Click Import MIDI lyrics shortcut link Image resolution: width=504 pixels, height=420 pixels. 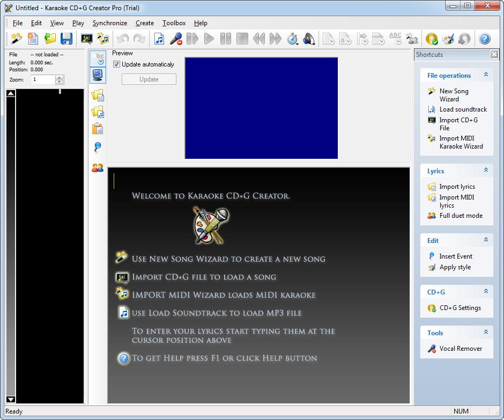(x=457, y=201)
